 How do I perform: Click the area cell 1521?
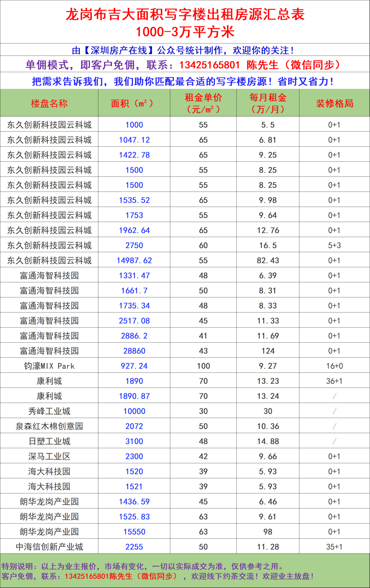pos(134,487)
